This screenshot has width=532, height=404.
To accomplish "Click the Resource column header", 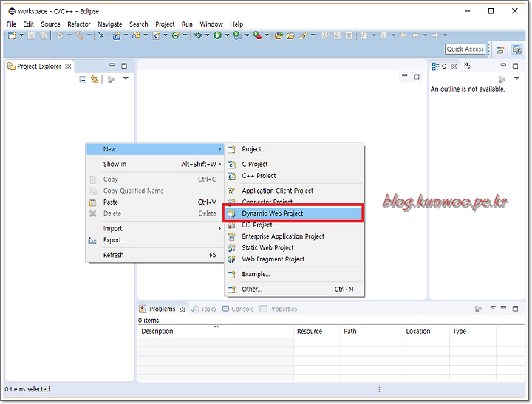I will pos(317,331).
